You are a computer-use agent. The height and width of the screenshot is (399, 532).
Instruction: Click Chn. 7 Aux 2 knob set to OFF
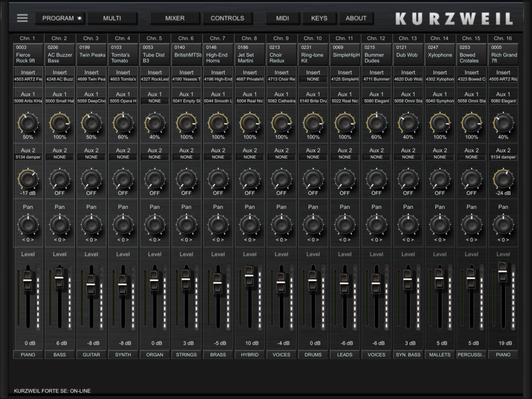coord(218,179)
